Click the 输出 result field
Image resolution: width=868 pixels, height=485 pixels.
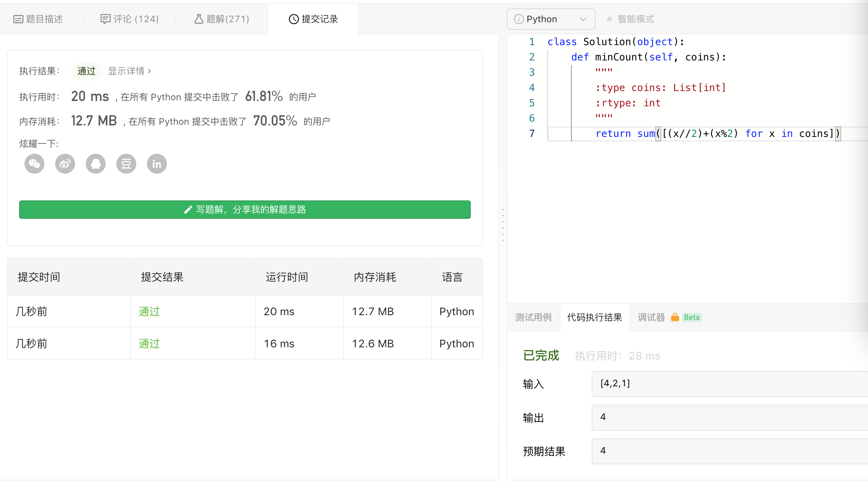[x=729, y=417]
